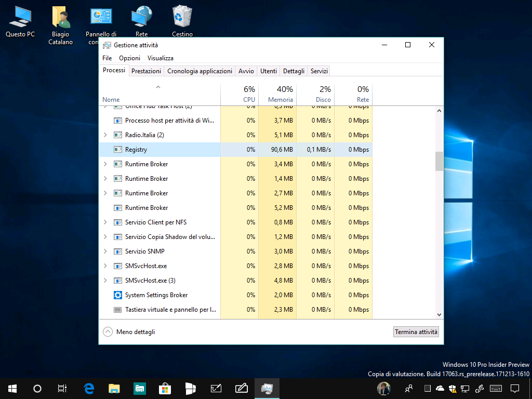Click the Termina attività button
The image size is (532, 399).
pyautogui.click(x=416, y=332)
